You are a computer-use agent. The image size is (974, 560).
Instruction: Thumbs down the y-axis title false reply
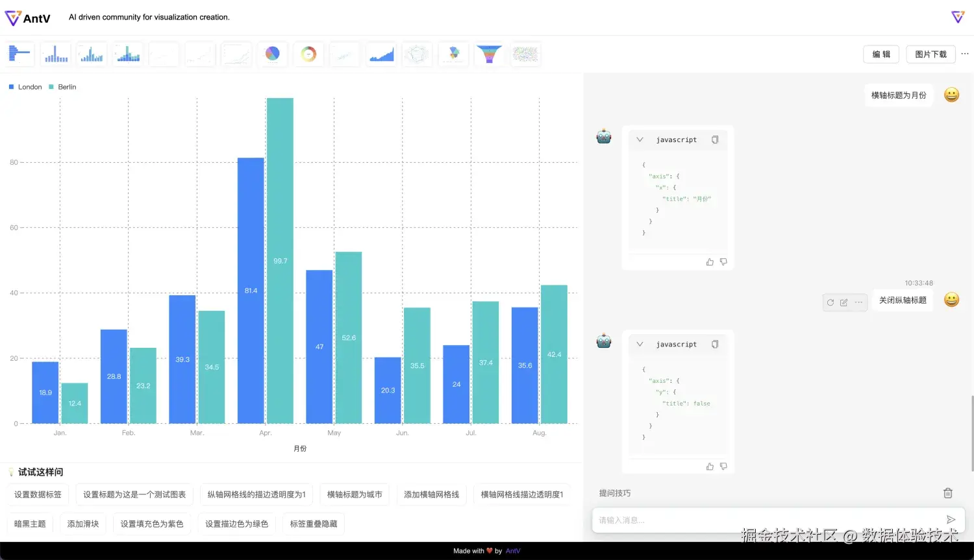click(723, 467)
